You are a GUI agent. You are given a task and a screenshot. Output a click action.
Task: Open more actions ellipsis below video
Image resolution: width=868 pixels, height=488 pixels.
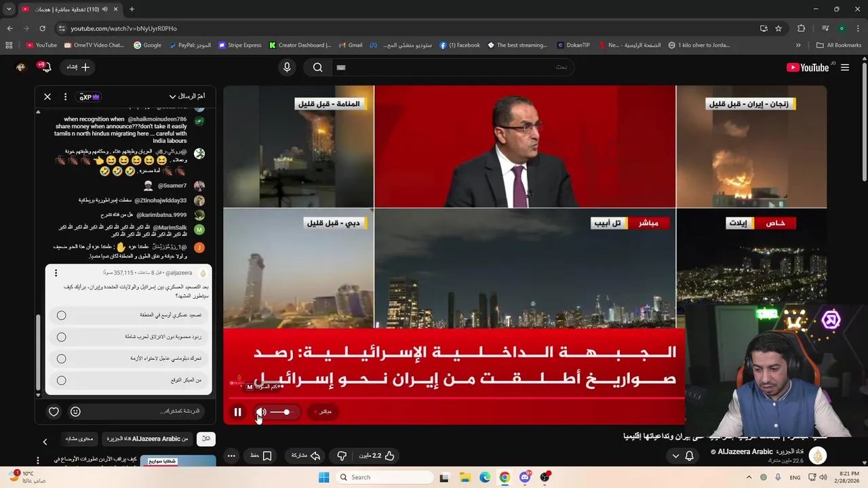pos(231,456)
